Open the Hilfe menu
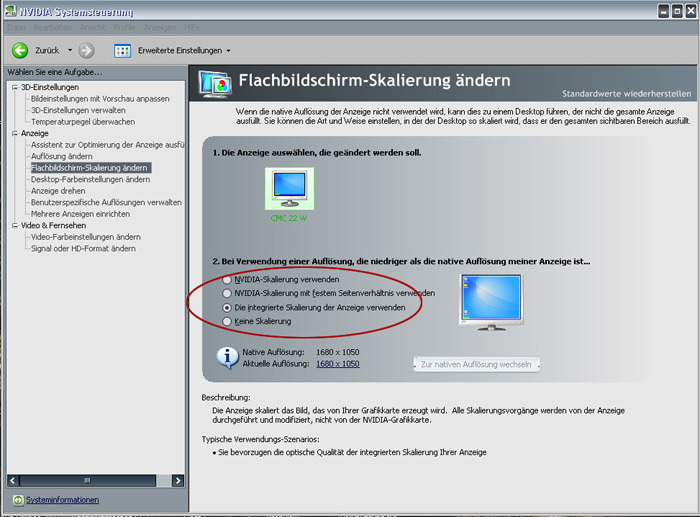Viewport: 700px width, 517px height. tap(191, 27)
